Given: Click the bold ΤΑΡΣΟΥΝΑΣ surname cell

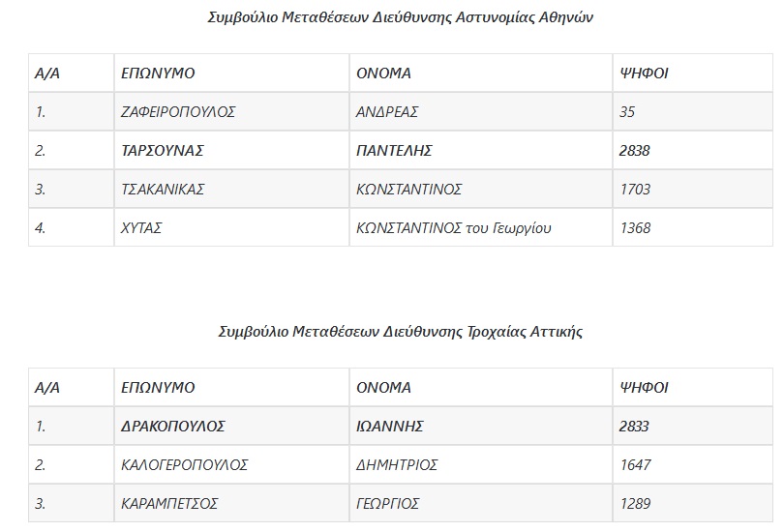Looking at the screenshot, I should click(163, 151).
